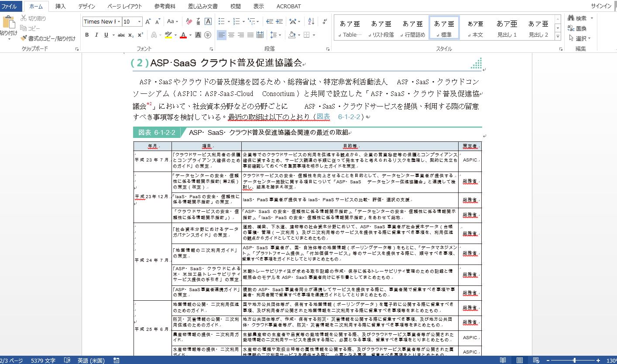Shrink font size with the smaller A icon

tap(158, 21)
